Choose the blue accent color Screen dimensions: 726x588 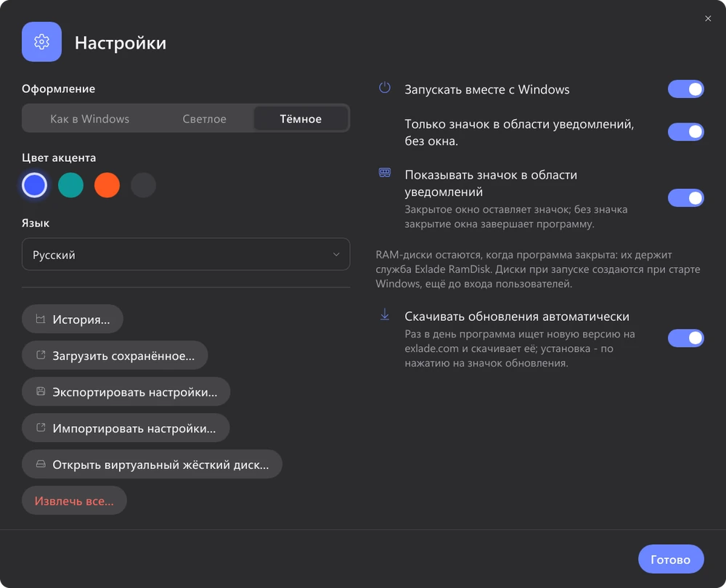[x=34, y=185]
